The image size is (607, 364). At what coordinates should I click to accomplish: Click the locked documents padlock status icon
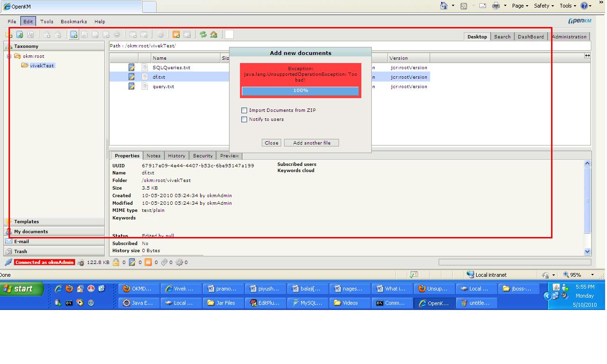tap(116, 262)
